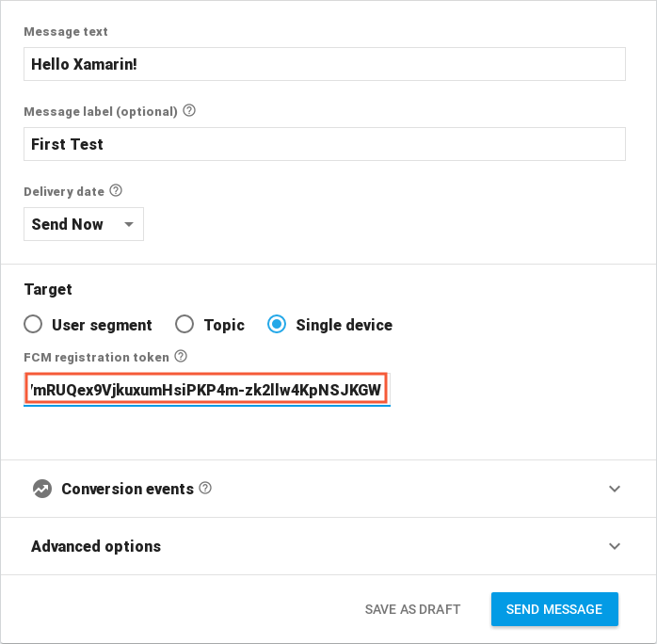
Task: Click help icon beside Message label
Action: point(189,111)
